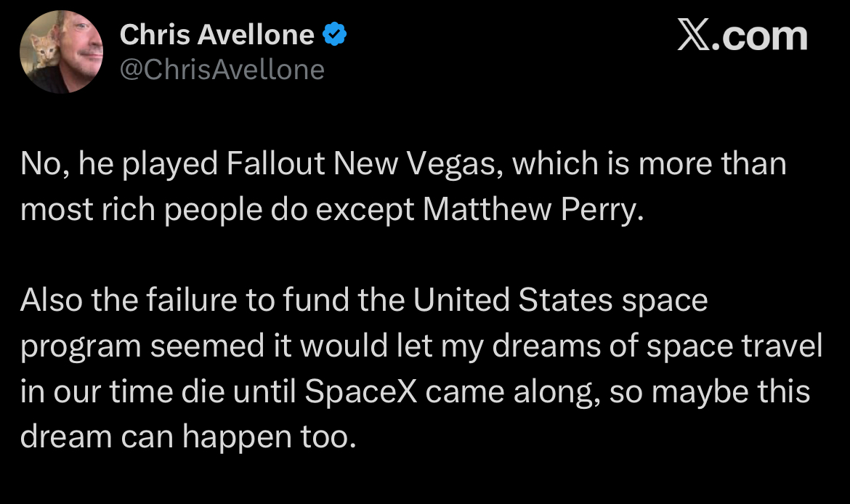Viewport: 850px width, 504px height.
Task: Click the word "SpaceX" in the tweet
Action: [361, 391]
